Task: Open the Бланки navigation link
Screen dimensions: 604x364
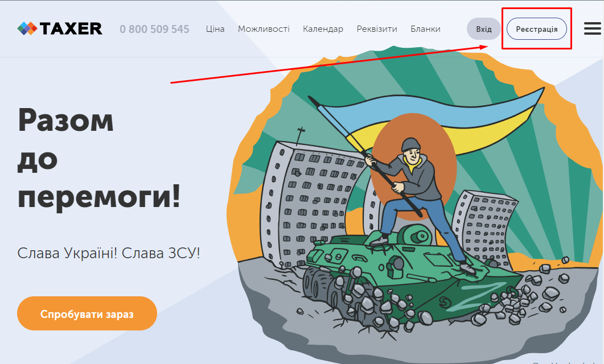Action: tap(425, 29)
